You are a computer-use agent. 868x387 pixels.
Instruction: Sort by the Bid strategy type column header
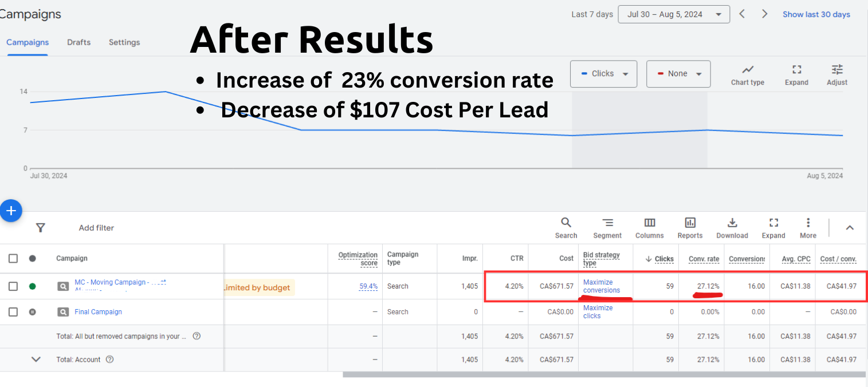click(601, 259)
